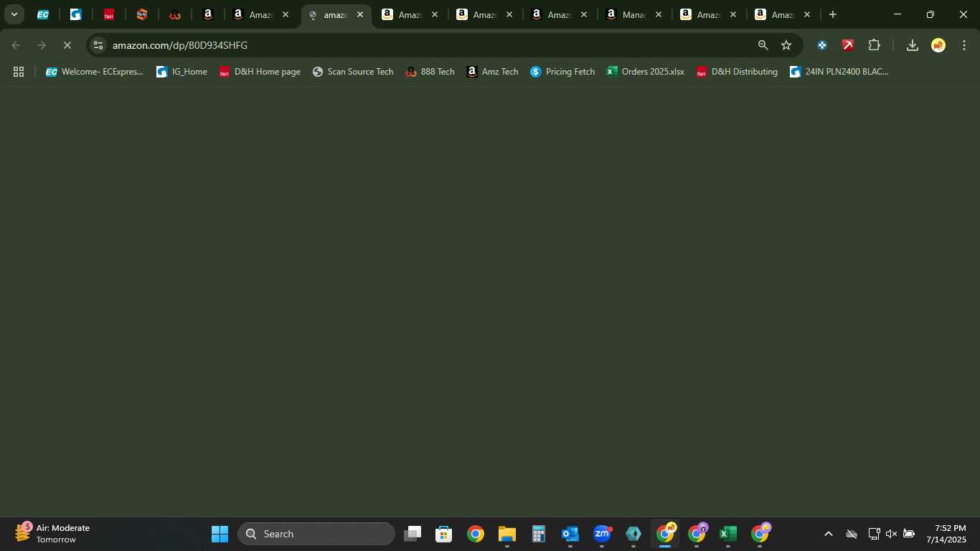
Task: Click the taskbar Search box
Action: pos(316,534)
